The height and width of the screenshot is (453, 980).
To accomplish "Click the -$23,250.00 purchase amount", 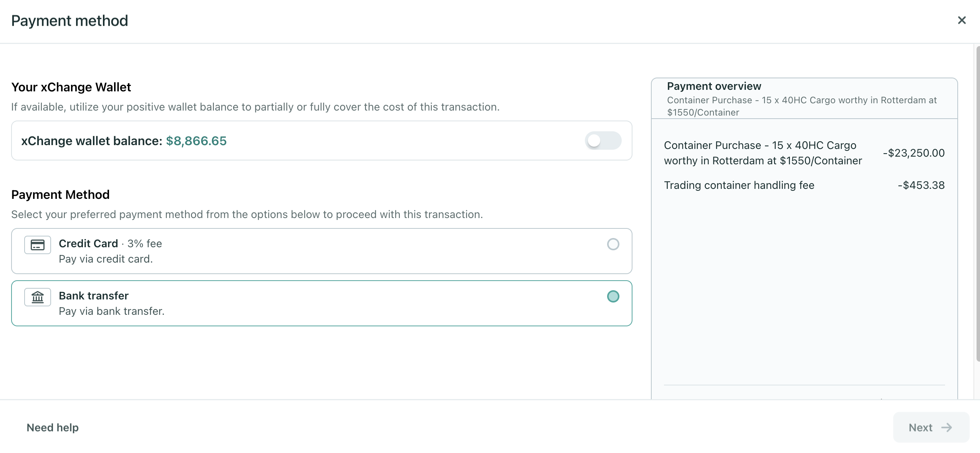I will tap(914, 153).
